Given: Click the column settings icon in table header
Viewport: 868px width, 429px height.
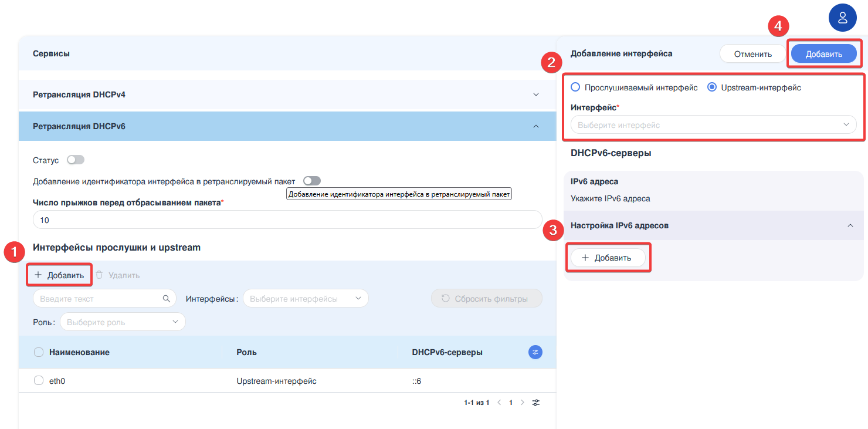Looking at the screenshot, I should coord(535,352).
